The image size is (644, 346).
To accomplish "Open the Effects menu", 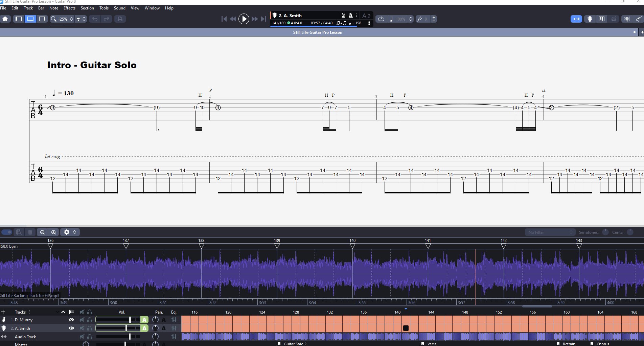I will click(69, 8).
